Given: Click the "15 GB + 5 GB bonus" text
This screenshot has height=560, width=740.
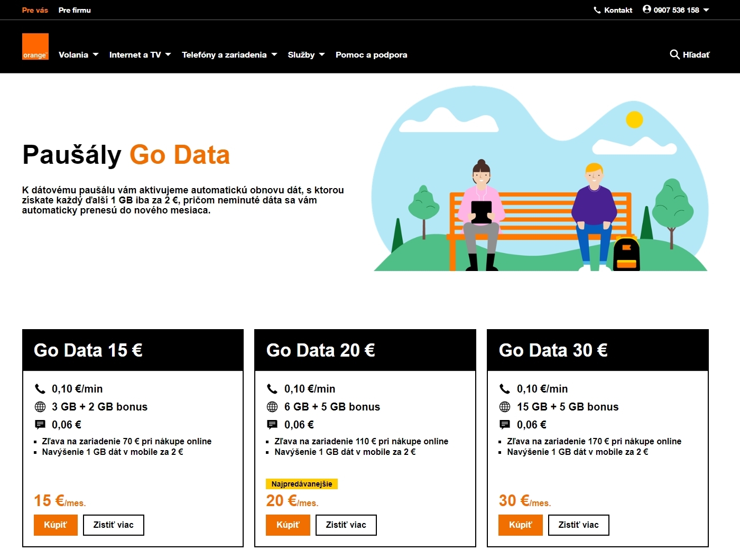Looking at the screenshot, I should click(x=568, y=407).
